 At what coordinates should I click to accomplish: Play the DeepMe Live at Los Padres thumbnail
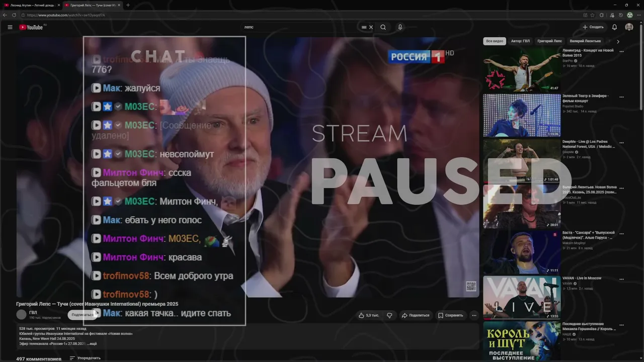(522, 161)
